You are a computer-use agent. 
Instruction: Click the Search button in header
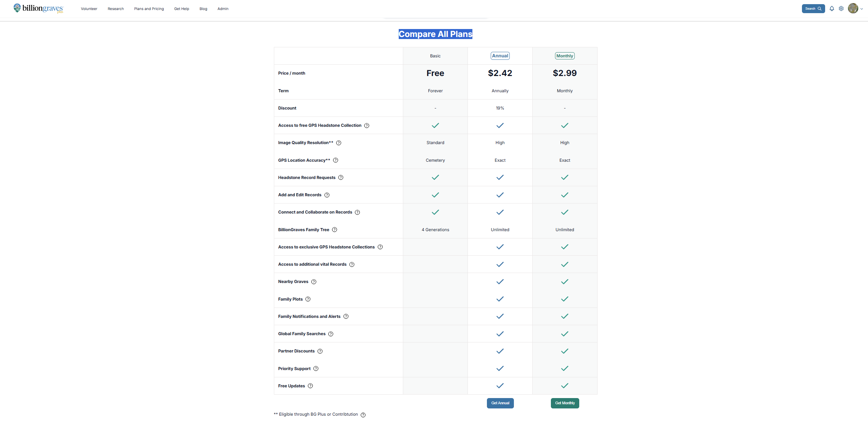pyautogui.click(x=813, y=9)
